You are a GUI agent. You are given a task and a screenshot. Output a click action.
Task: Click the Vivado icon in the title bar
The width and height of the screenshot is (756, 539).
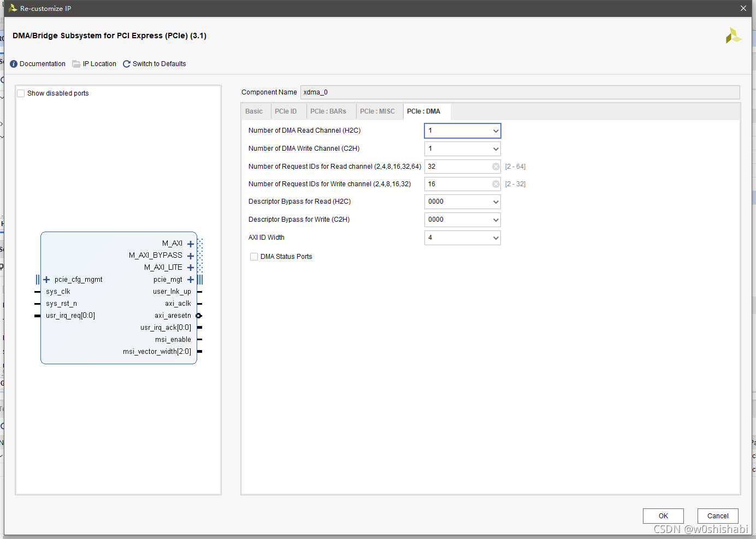pos(13,8)
